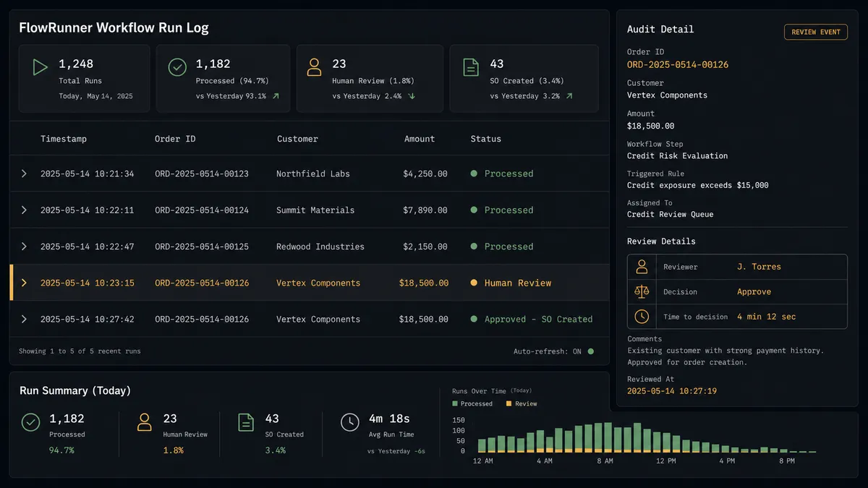Click the 4m 18s average run time value
The height and width of the screenshot is (488, 868).
coord(389,419)
